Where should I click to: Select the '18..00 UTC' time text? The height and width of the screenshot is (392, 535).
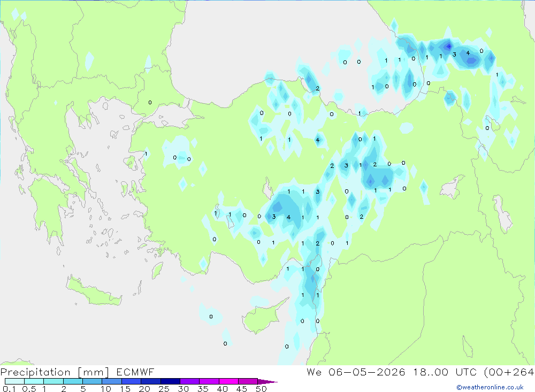tap(445, 372)
